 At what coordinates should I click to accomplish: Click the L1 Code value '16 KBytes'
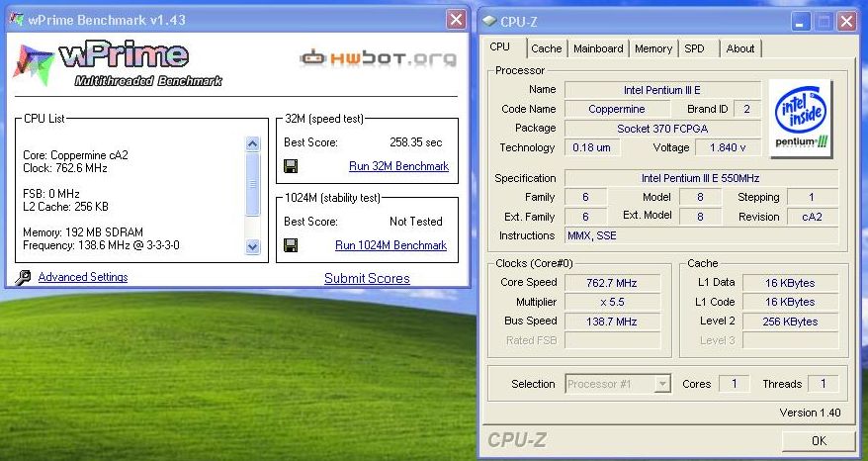pyautogui.click(x=790, y=302)
